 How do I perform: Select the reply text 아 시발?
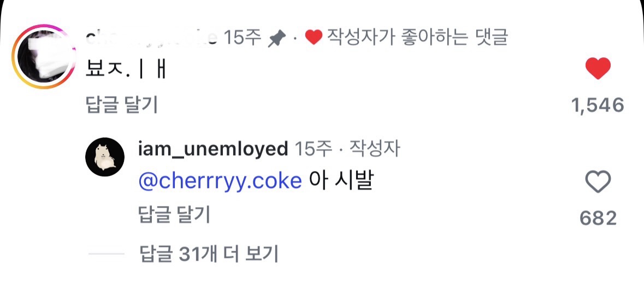click(340, 181)
